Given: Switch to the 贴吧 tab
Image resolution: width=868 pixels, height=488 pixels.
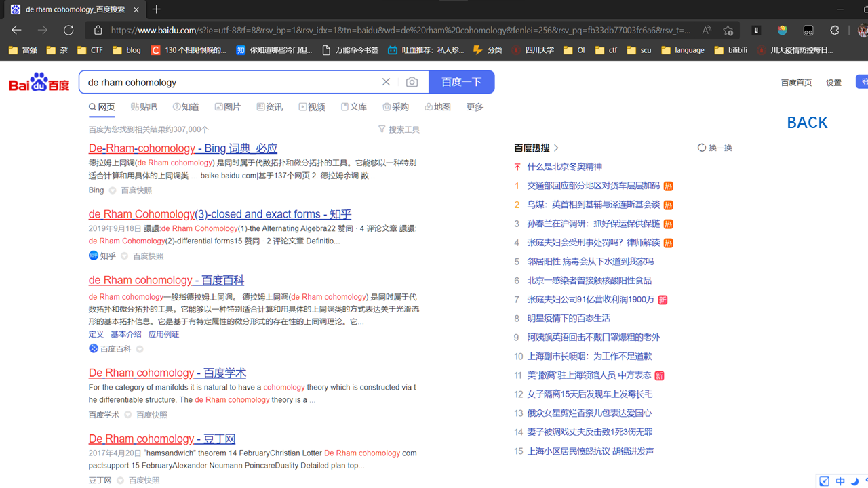Looking at the screenshot, I should point(144,107).
